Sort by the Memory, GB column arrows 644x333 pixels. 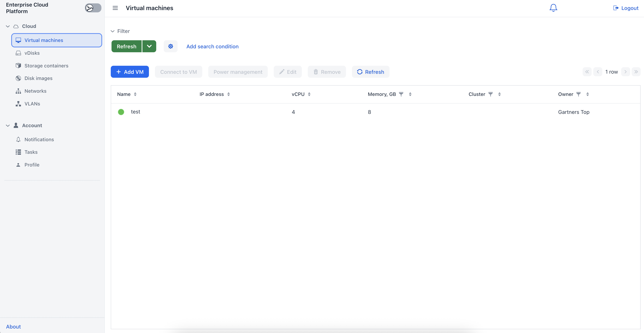pyautogui.click(x=410, y=94)
